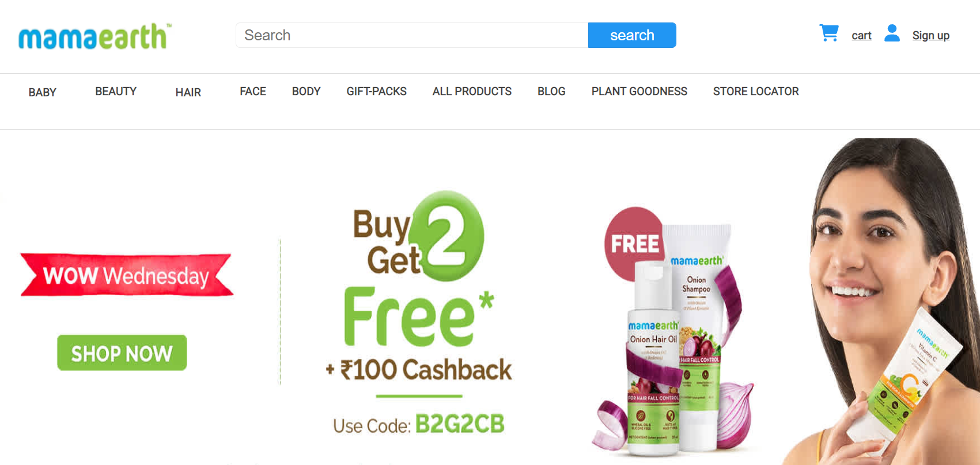View ALL PRODUCTS page
Image resolution: width=980 pixels, height=465 pixels.
[x=472, y=91]
